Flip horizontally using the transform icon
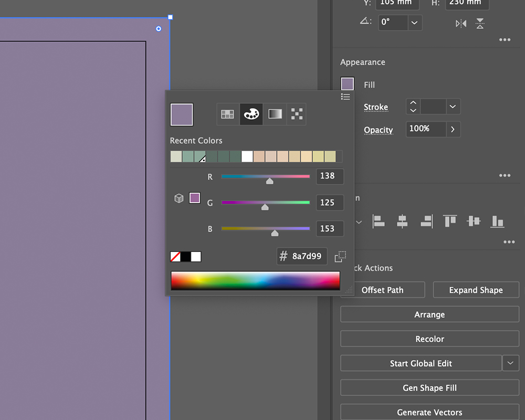Screen dimensions: 525x420 (x=461, y=24)
